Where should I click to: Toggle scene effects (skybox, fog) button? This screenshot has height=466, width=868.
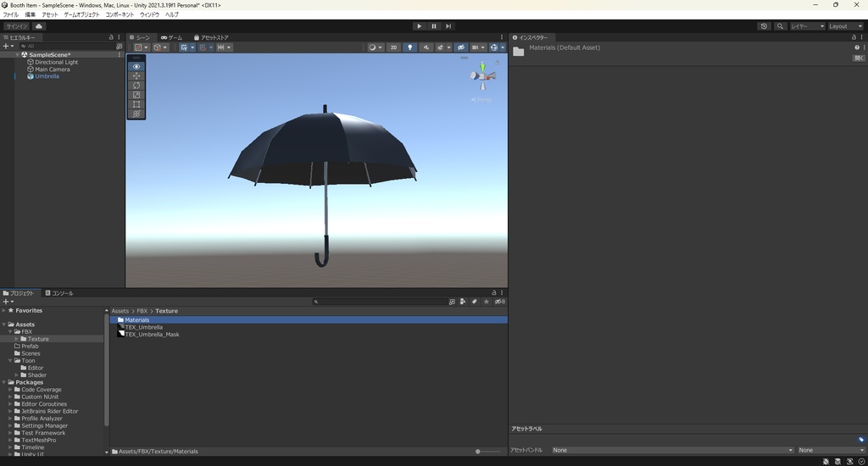coord(441,47)
